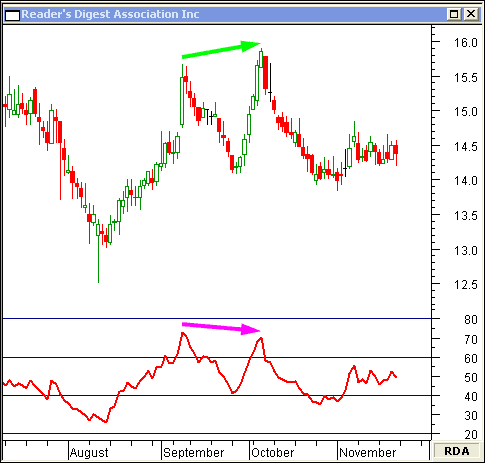Click the 12.5 price axis label
This screenshot has width=485, height=463.
pos(466,285)
